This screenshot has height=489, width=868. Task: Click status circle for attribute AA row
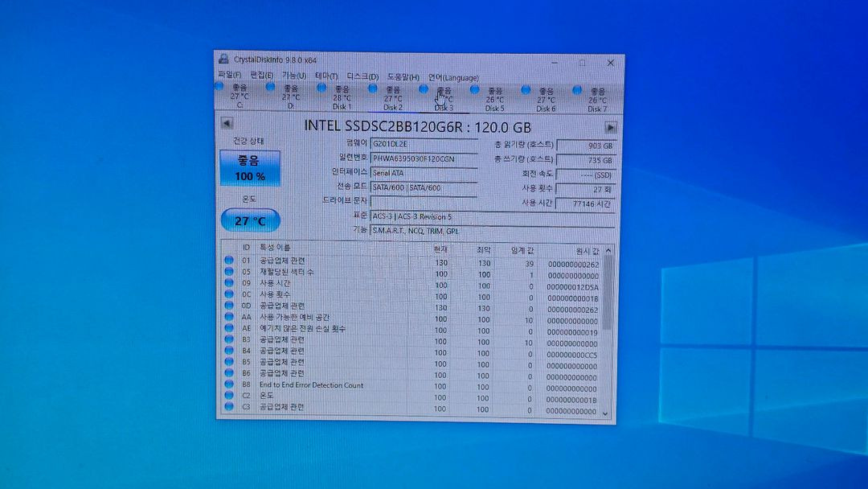[x=228, y=317]
